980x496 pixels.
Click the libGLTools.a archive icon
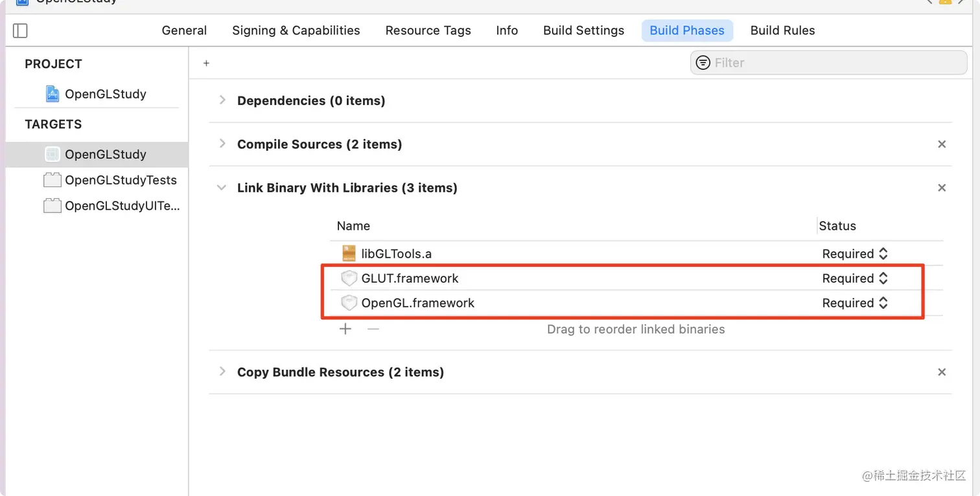tap(349, 254)
